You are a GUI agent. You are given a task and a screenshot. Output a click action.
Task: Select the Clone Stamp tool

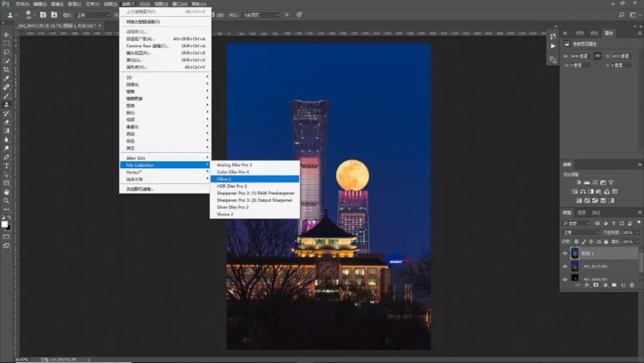click(x=6, y=104)
